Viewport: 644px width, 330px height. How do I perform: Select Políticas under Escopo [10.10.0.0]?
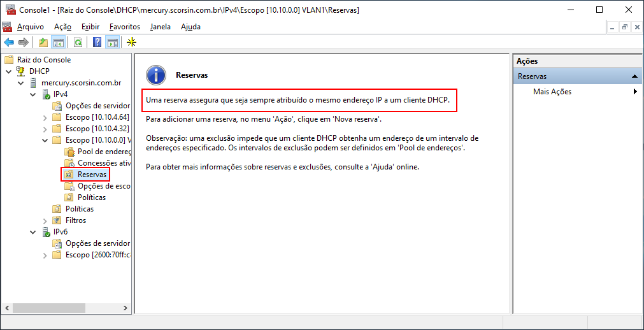pyautogui.click(x=92, y=197)
